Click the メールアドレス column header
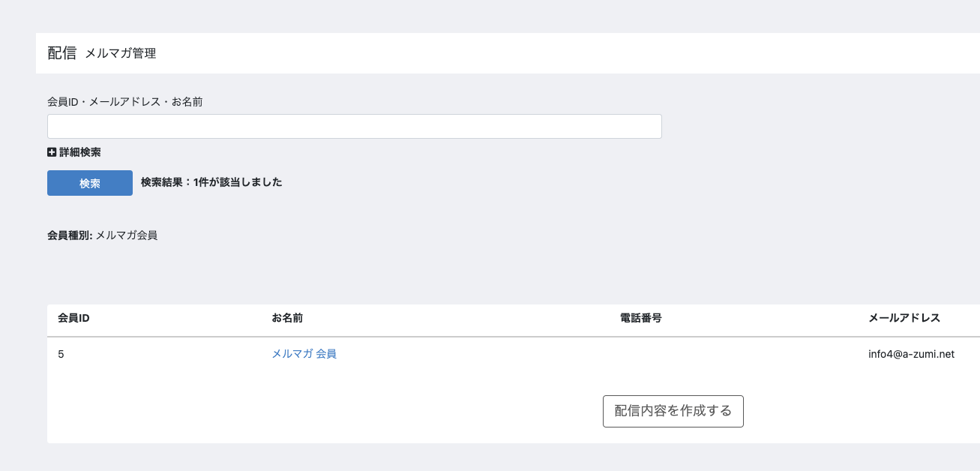 click(x=904, y=318)
